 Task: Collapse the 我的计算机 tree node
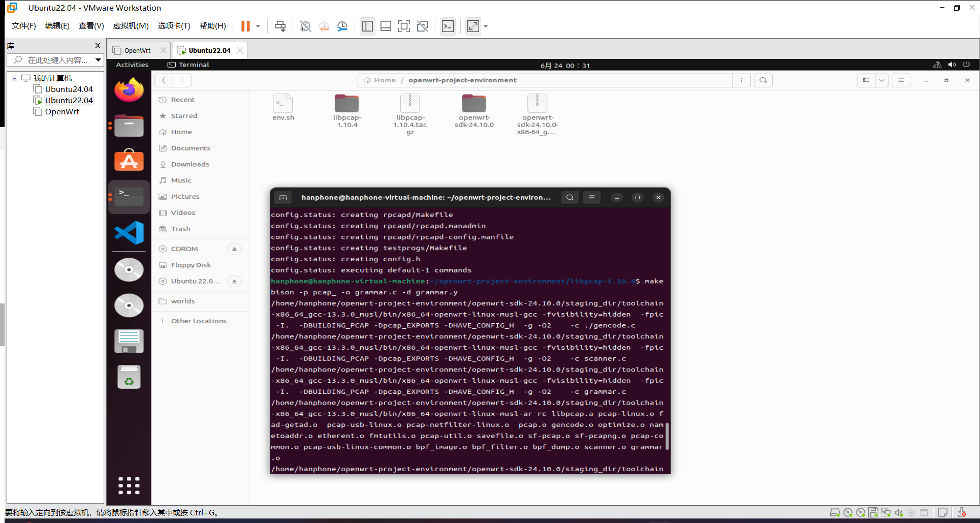tap(14, 78)
